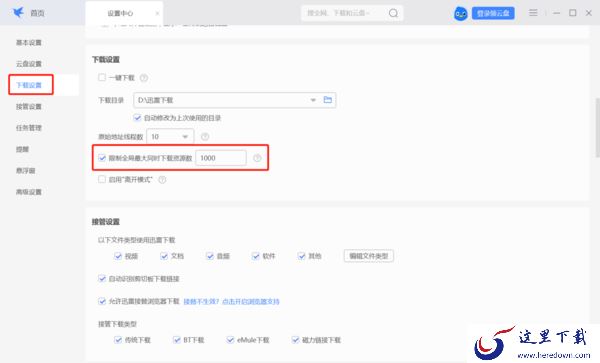This screenshot has width=600, height=363.
Task: Click help icon beside 原始地址线程数 dropdown
Action: [205, 137]
